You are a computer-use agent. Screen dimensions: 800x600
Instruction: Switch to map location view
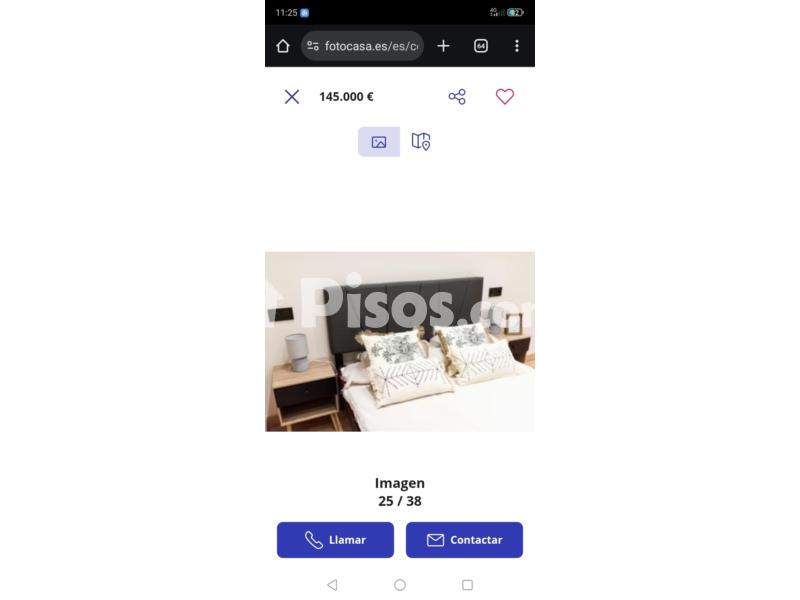coord(421,142)
